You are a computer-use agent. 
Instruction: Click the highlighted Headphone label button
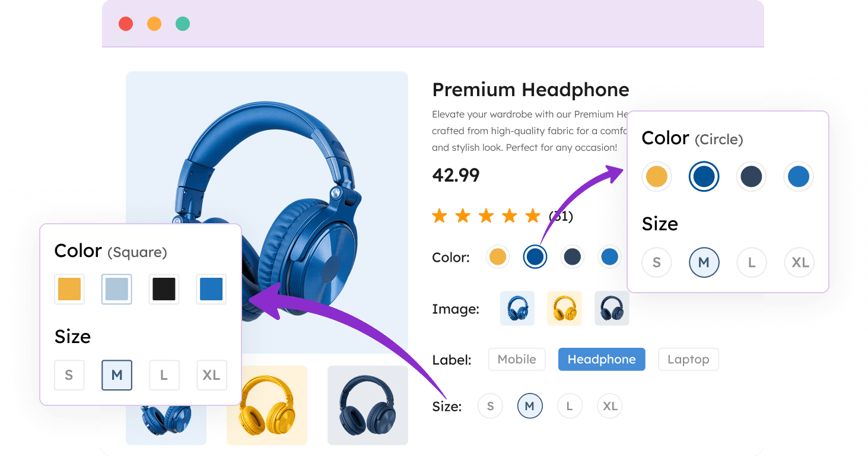602,359
